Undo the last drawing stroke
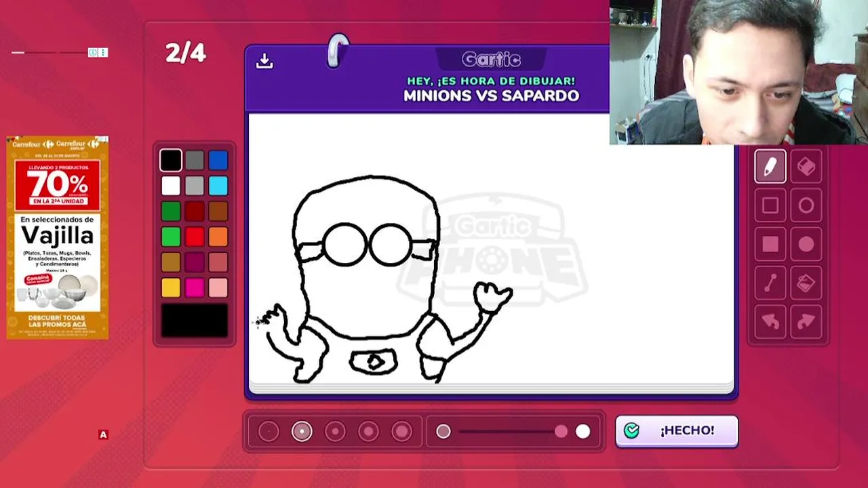Image resolution: width=868 pixels, height=488 pixels. tap(770, 321)
